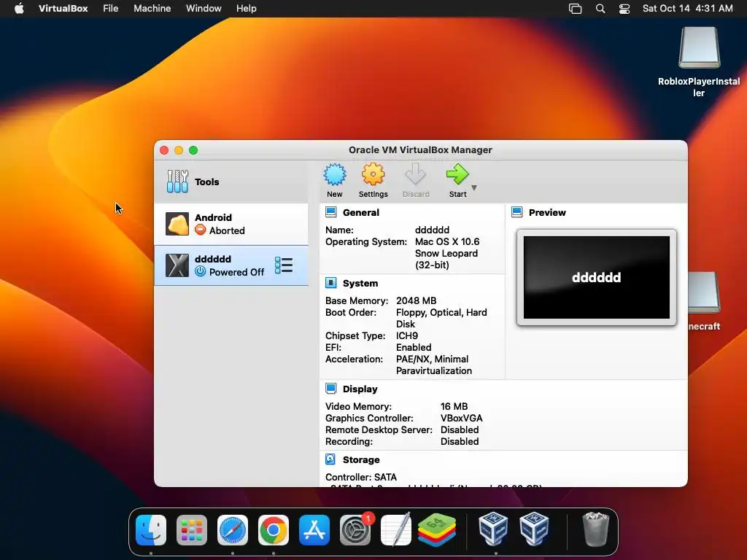Launch Google Chrome from the Dock
747x560 pixels.
274,530
